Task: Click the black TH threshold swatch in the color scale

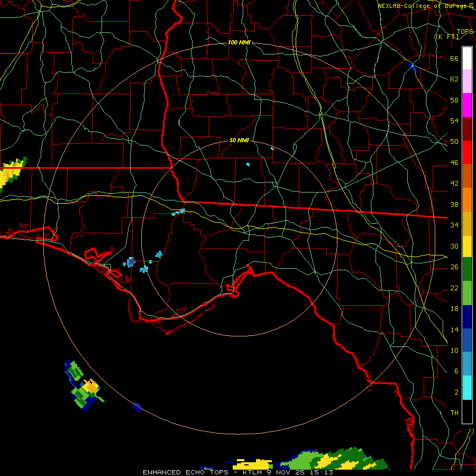Action: click(467, 411)
